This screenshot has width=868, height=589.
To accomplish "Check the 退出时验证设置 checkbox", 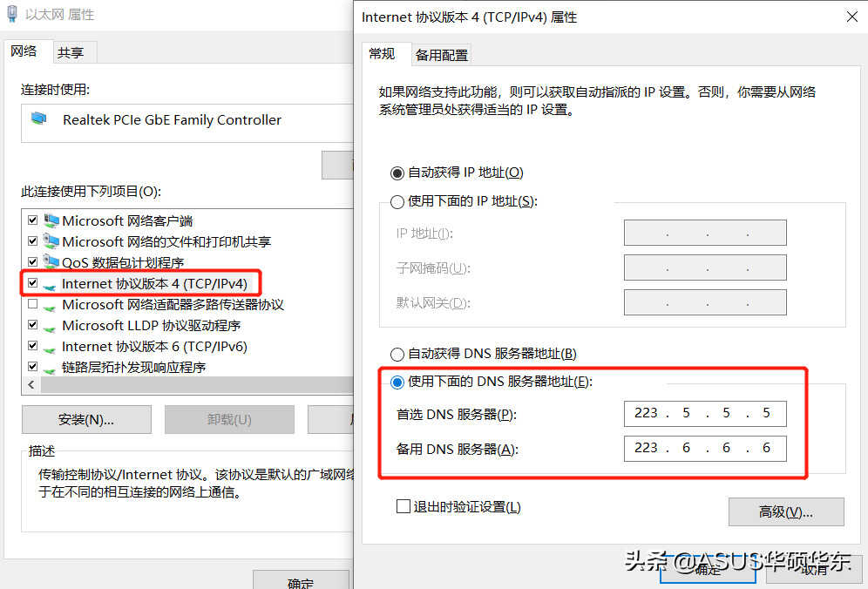I will [403, 506].
